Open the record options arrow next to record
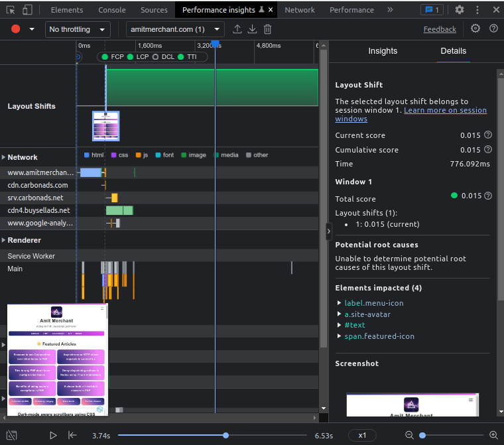This screenshot has width=504, height=445. 32,29
